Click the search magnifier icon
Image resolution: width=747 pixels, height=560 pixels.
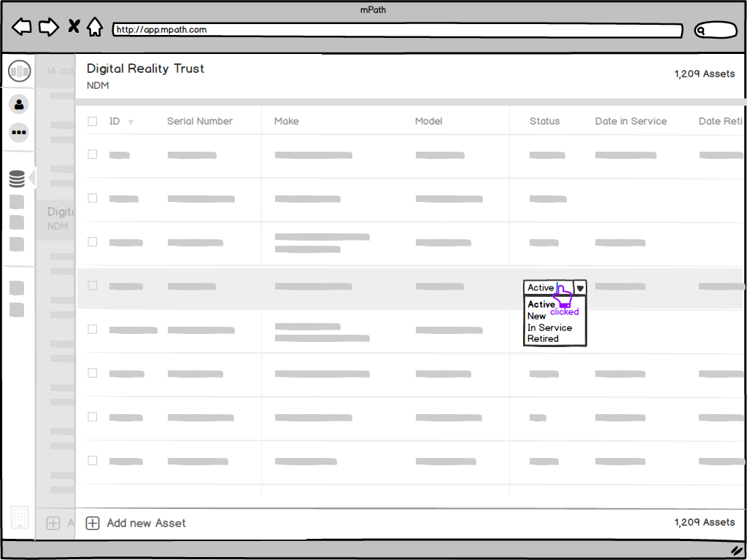[x=703, y=30]
